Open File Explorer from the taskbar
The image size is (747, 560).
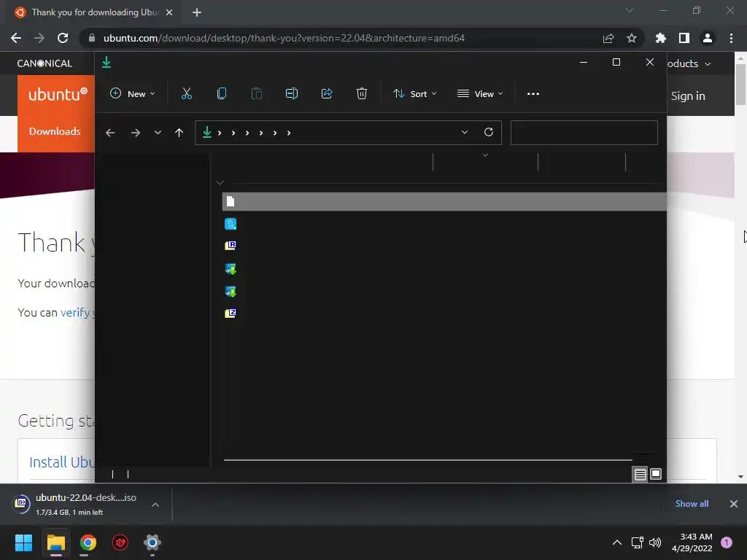tap(55, 542)
